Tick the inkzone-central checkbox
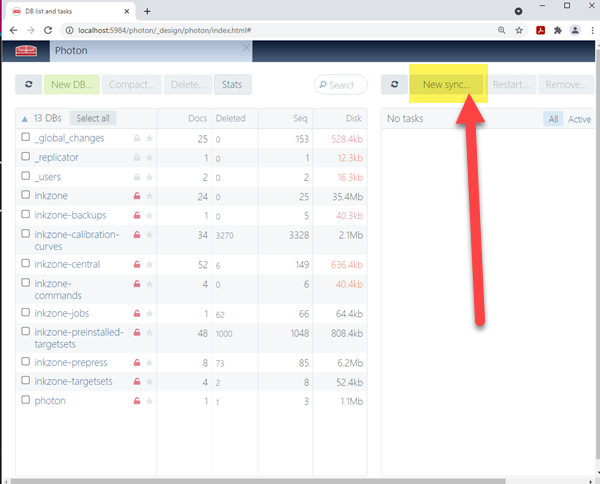 coord(26,263)
